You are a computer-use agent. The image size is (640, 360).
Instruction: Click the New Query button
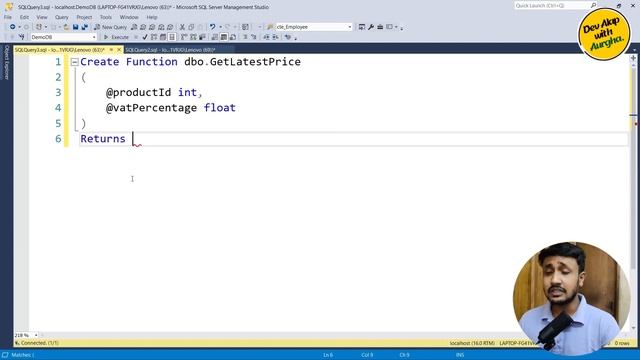tap(111, 27)
